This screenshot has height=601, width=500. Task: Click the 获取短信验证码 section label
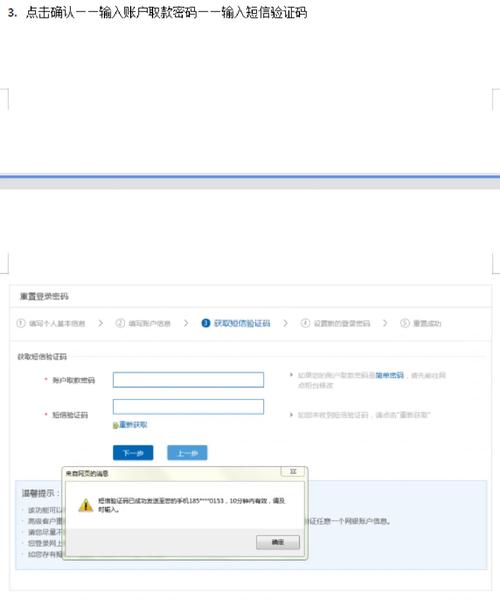(42, 357)
